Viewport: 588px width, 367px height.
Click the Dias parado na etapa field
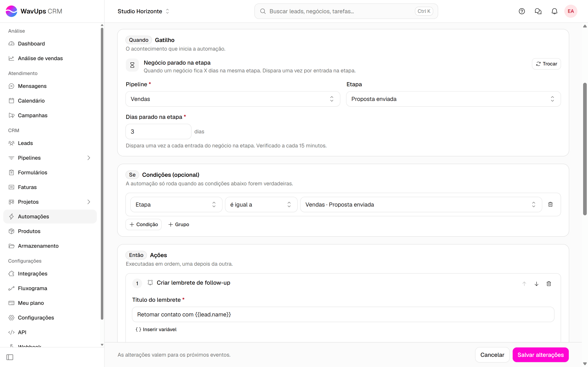(x=158, y=131)
